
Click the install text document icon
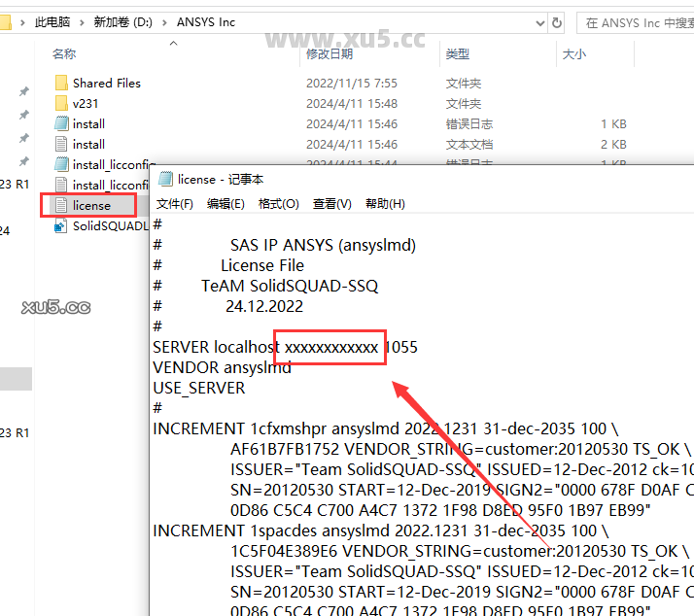click(60, 144)
